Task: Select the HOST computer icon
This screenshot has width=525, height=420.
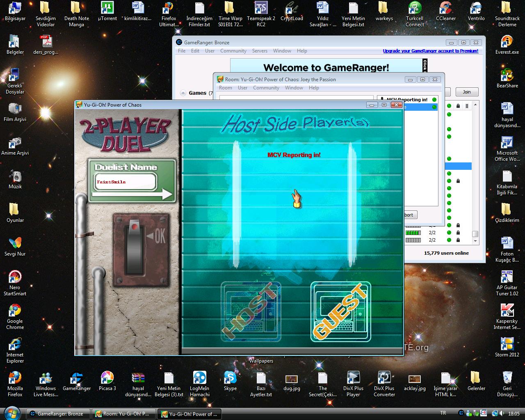Action: pyautogui.click(x=251, y=312)
